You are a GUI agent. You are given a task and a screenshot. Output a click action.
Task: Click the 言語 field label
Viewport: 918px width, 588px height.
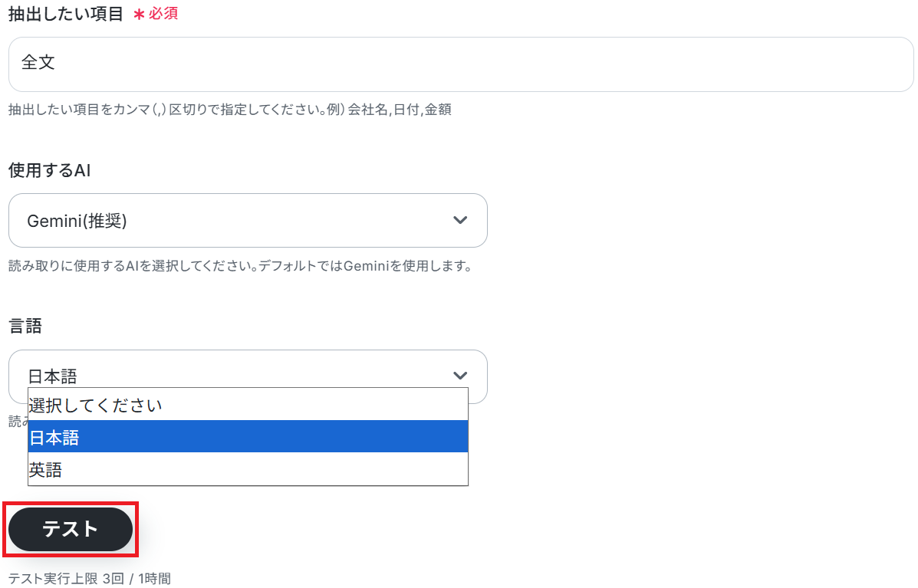click(25, 326)
